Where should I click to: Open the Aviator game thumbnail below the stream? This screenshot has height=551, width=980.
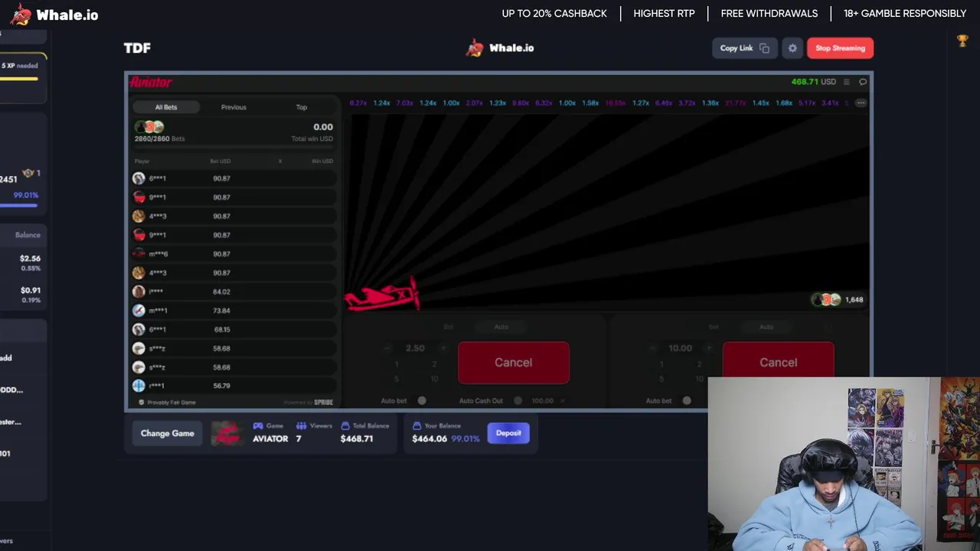226,433
